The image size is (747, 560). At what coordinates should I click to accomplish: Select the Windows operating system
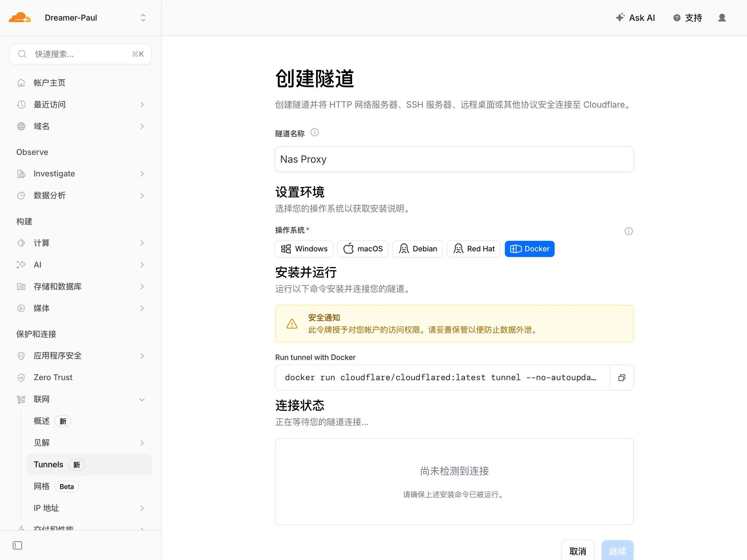(x=304, y=249)
